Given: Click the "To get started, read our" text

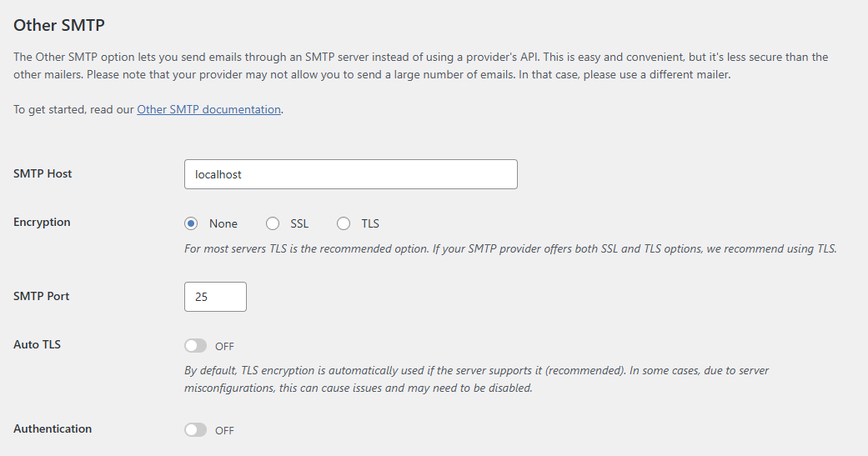Looking at the screenshot, I should click(74, 109).
